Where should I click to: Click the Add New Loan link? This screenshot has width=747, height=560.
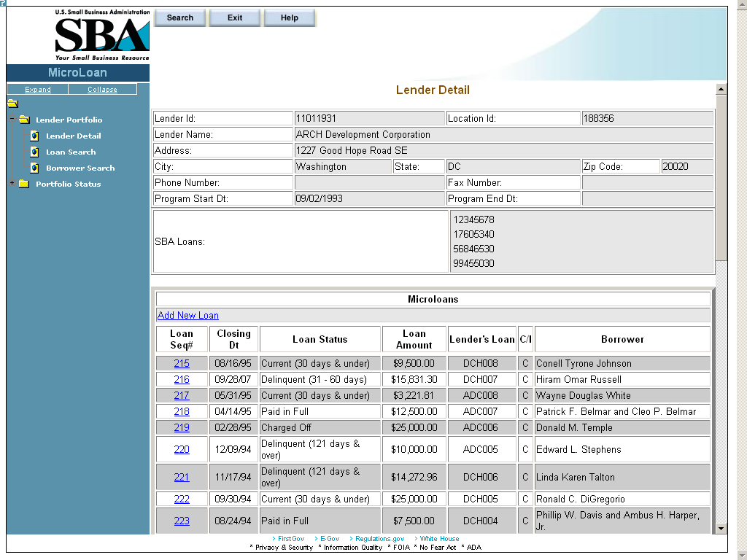coord(187,315)
